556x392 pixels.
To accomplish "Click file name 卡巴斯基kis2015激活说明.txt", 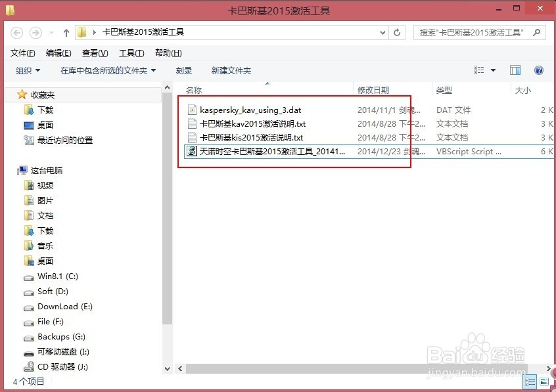I will click(x=252, y=138).
